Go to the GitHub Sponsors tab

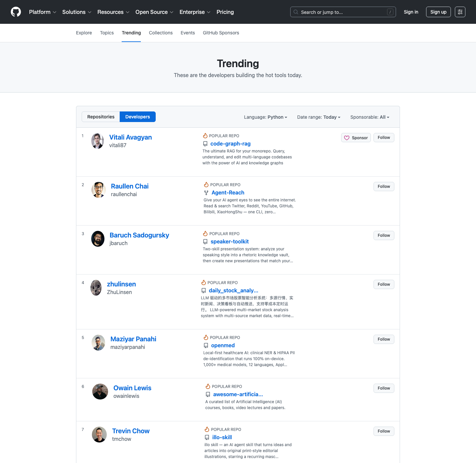(x=221, y=33)
